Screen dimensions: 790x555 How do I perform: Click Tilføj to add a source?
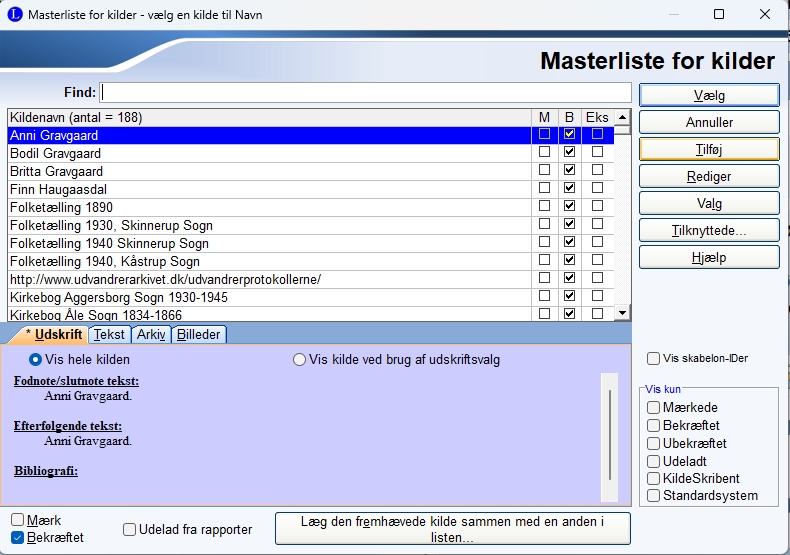708,149
